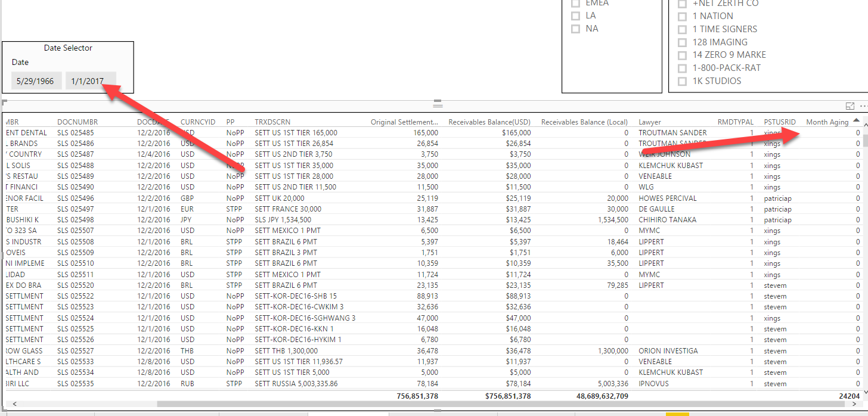This screenshot has width=868, height=416.
Task: Check the 1-800-PACK-RAT option
Action: click(x=683, y=68)
